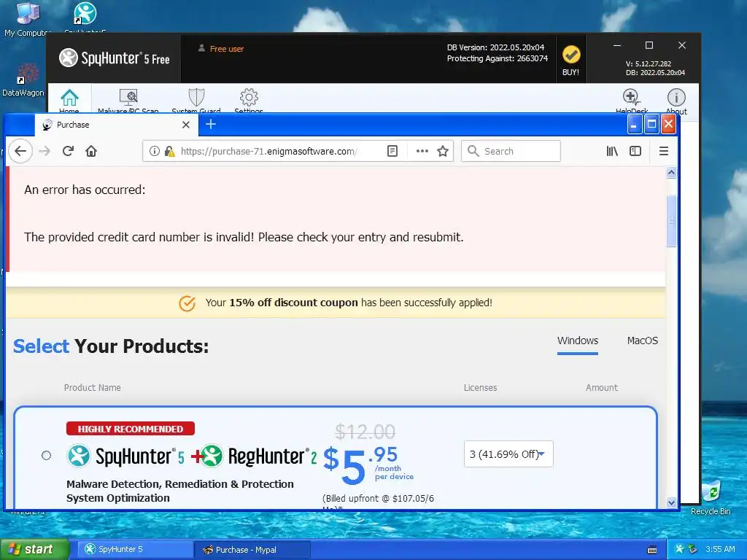Open browser Library icon
This screenshot has width=747, height=560.
click(612, 151)
